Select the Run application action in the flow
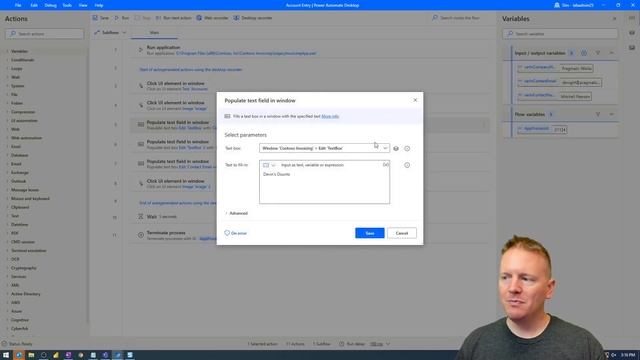The height and width of the screenshot is (360, 640). [x=309, y=50]
